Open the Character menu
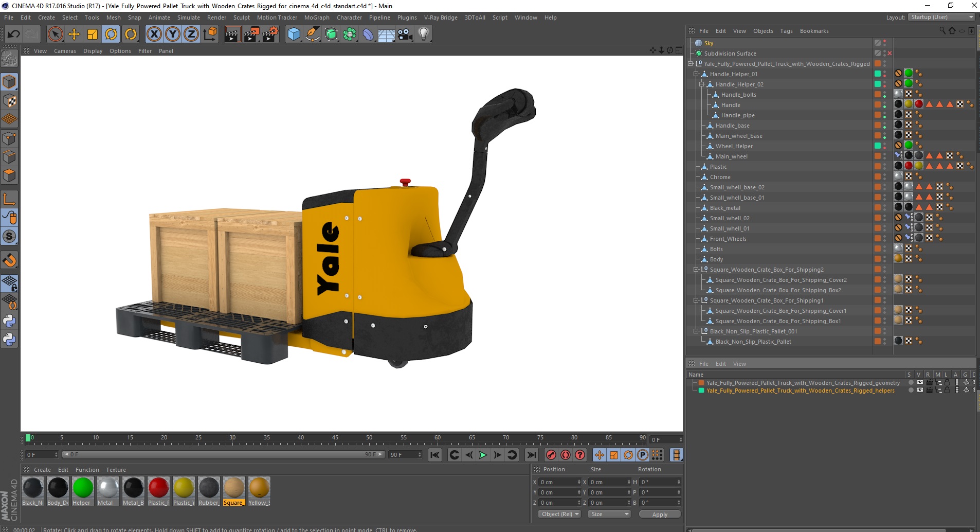This screenshot has height=532, width=980. 349,17
